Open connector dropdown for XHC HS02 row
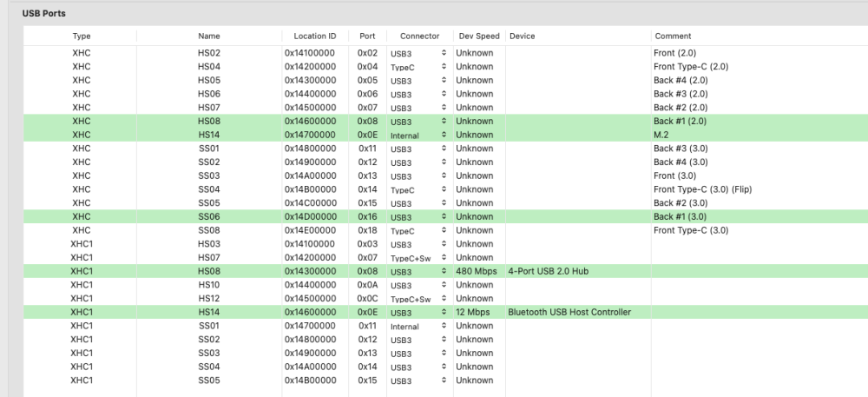This screenshot has height=397, width=868. pyautogui.click(x=419, y=54)
